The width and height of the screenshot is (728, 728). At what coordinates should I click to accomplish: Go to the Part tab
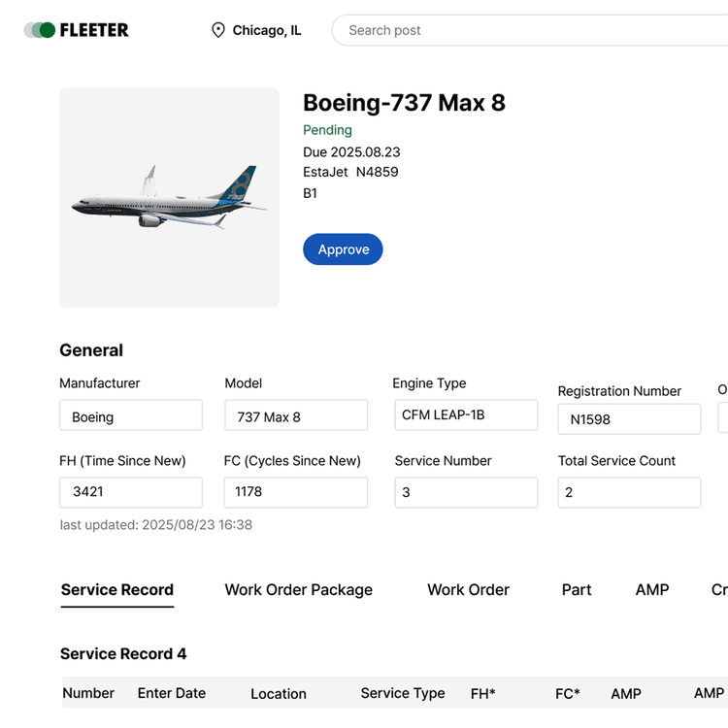576,589
